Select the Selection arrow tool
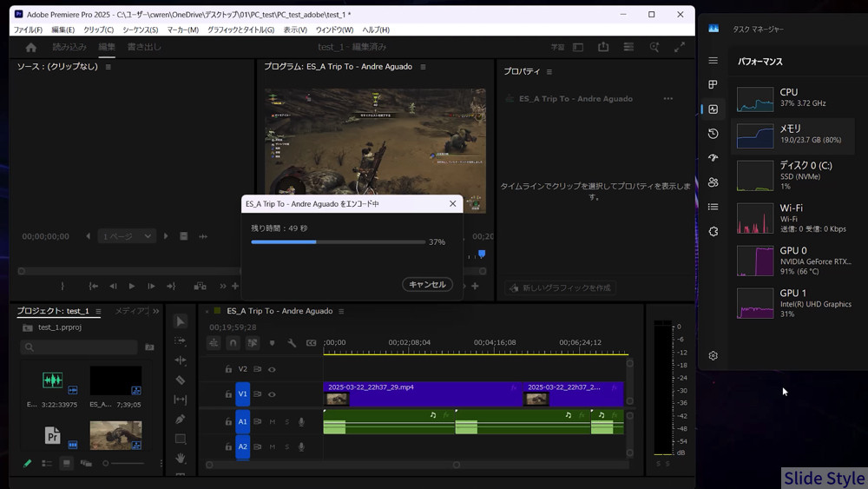 181,321
